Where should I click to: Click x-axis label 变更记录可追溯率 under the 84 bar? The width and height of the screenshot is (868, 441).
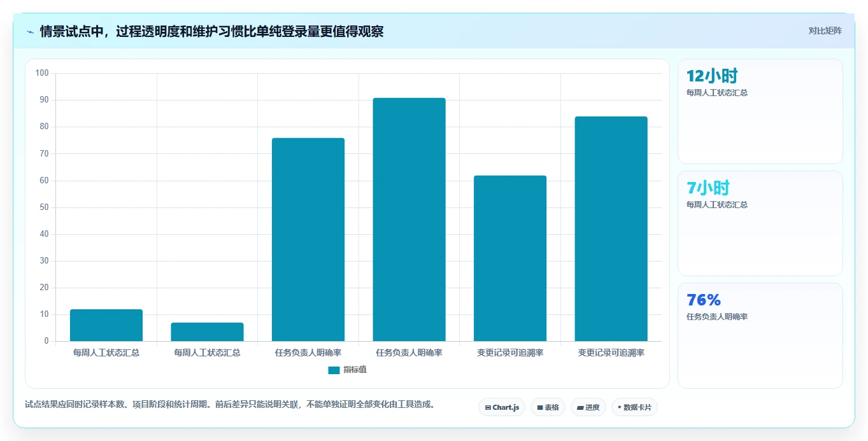(x=611, y=353)
